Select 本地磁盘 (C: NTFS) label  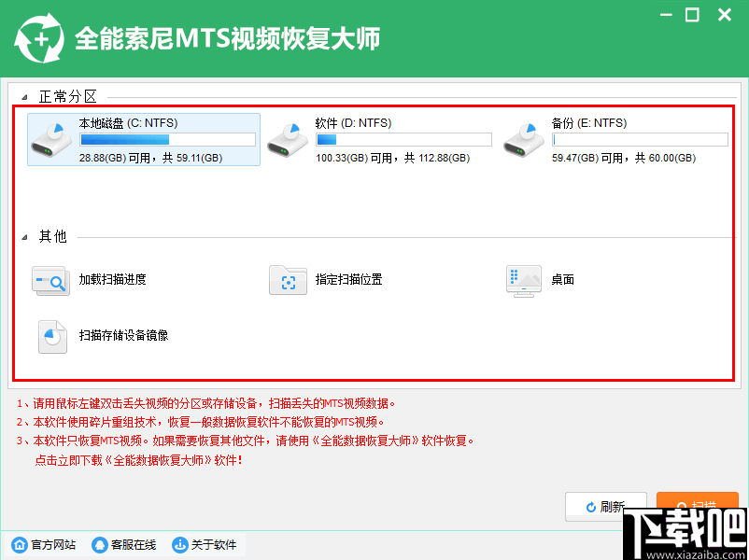129,123
